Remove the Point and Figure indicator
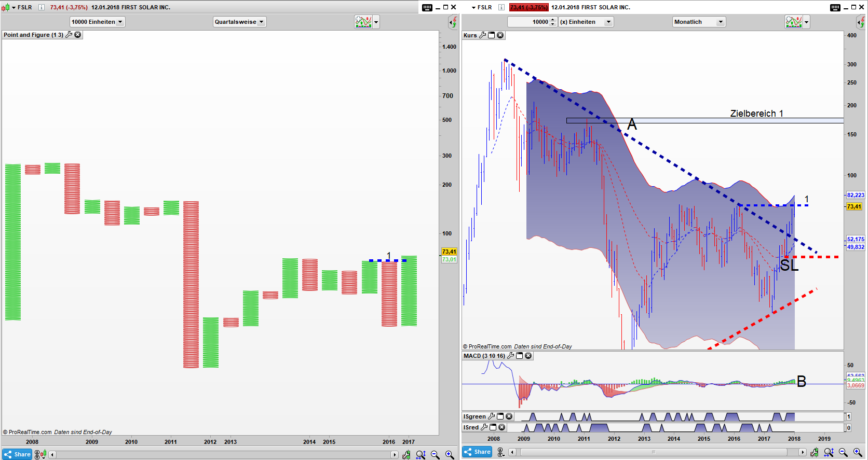Image resolution: width=868 pixels, height=460 pixels. [78, 35]
